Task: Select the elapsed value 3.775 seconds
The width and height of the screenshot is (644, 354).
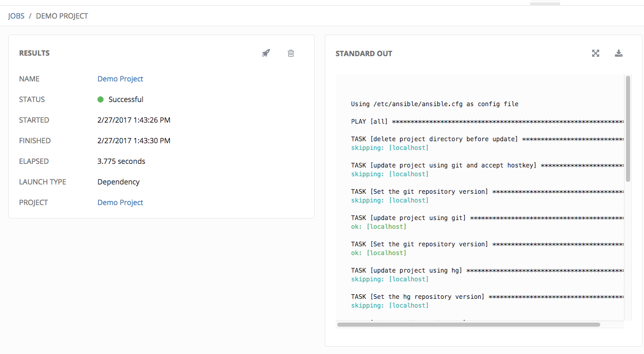Action: coord(121,161)
